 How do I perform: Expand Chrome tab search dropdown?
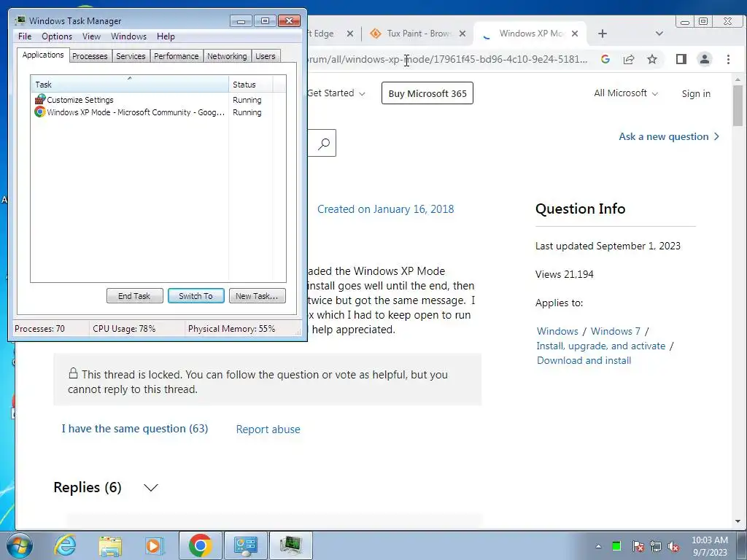pyautogui.click(x=659, y=34)
